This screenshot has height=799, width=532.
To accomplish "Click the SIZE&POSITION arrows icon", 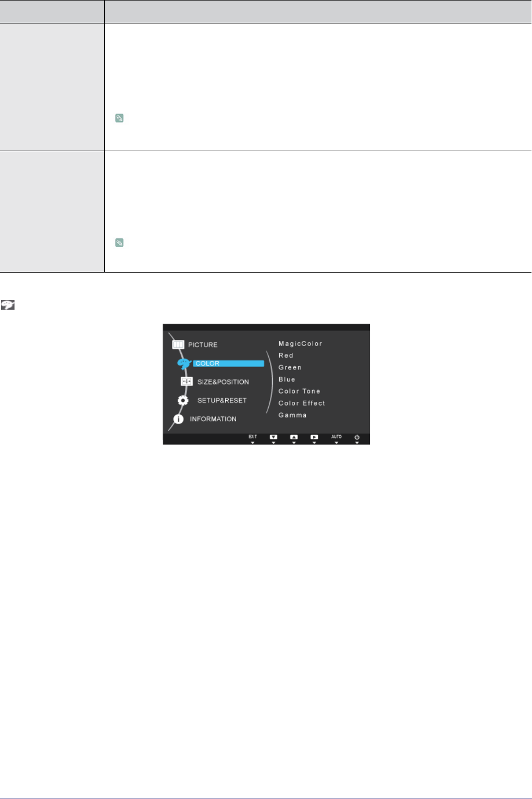I will (x=187, y=382).
